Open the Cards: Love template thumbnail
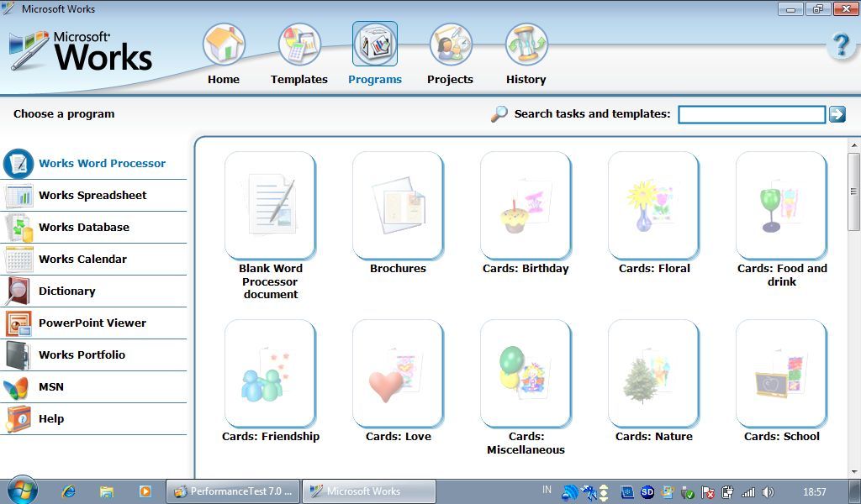The height and width of the screenshot is (504, 861). coord(398,374)
